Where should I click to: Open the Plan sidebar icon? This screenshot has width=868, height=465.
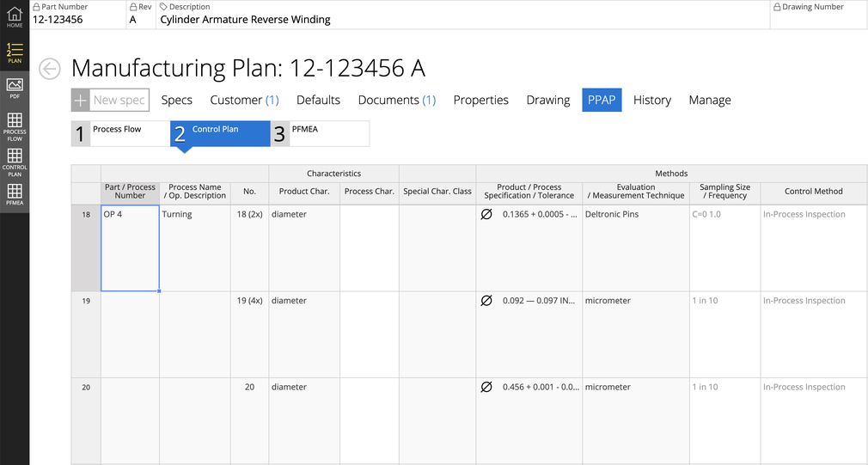pos(15,53)
